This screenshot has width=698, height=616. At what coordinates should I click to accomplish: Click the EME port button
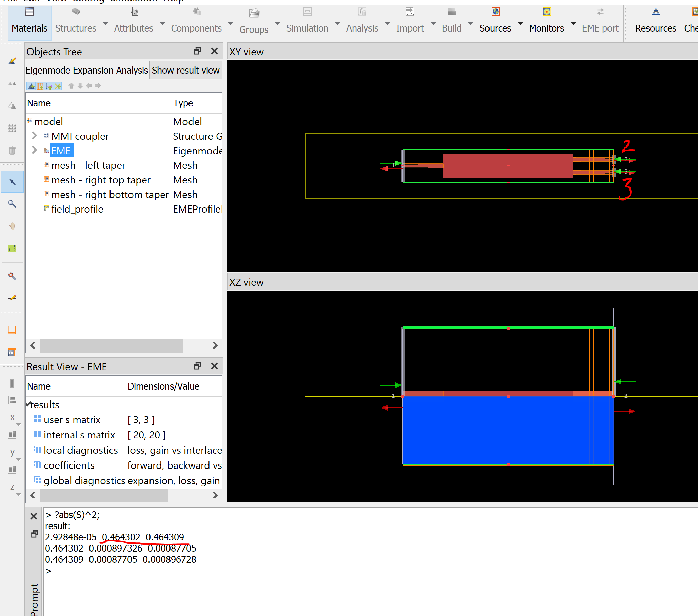[600, 20]
